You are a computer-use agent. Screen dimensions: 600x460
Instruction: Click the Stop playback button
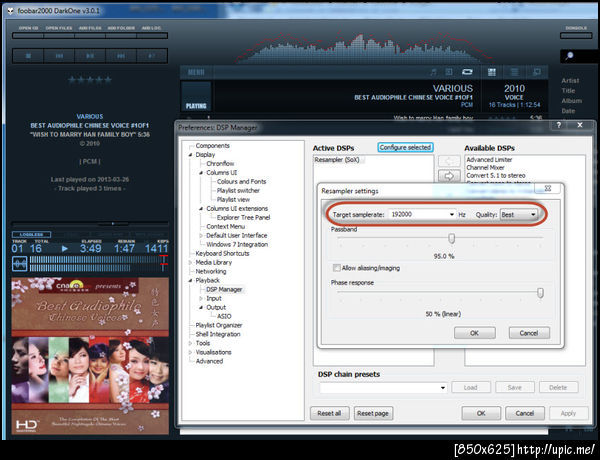click(x=28, y=56)
